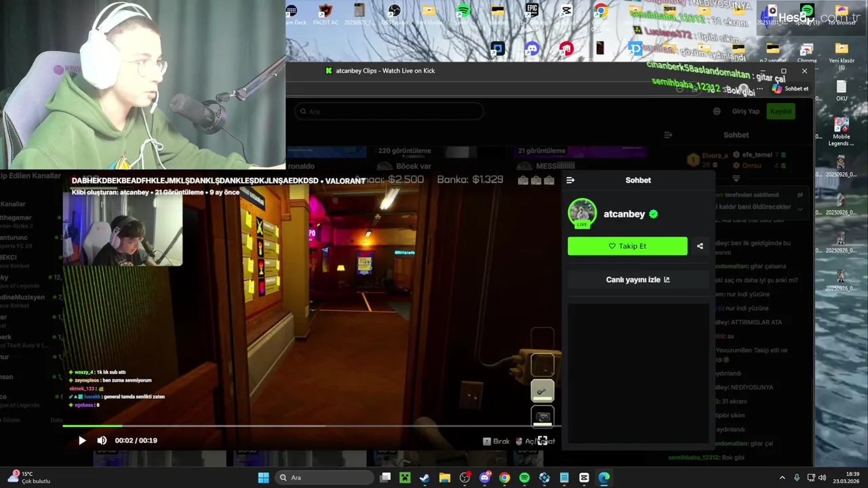
Task: Open Yeni klasör (6) desktop folder
Action: point(842,56)
